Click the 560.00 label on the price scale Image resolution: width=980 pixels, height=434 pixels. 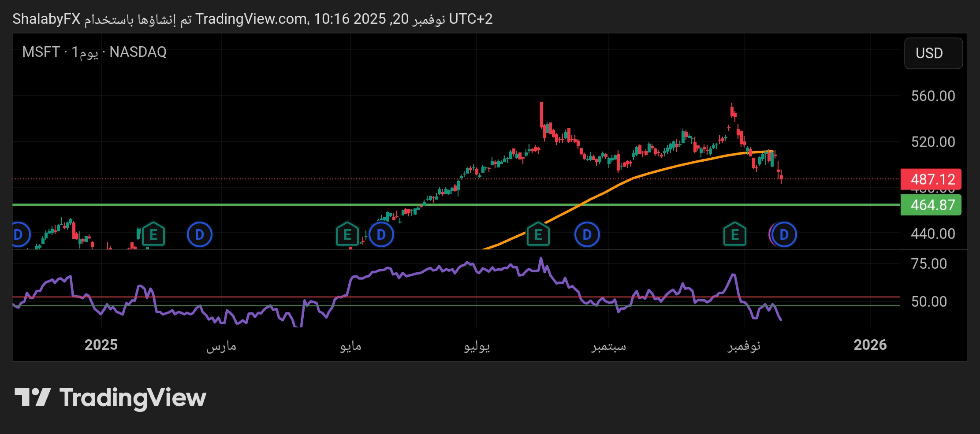tap(932, 96)
